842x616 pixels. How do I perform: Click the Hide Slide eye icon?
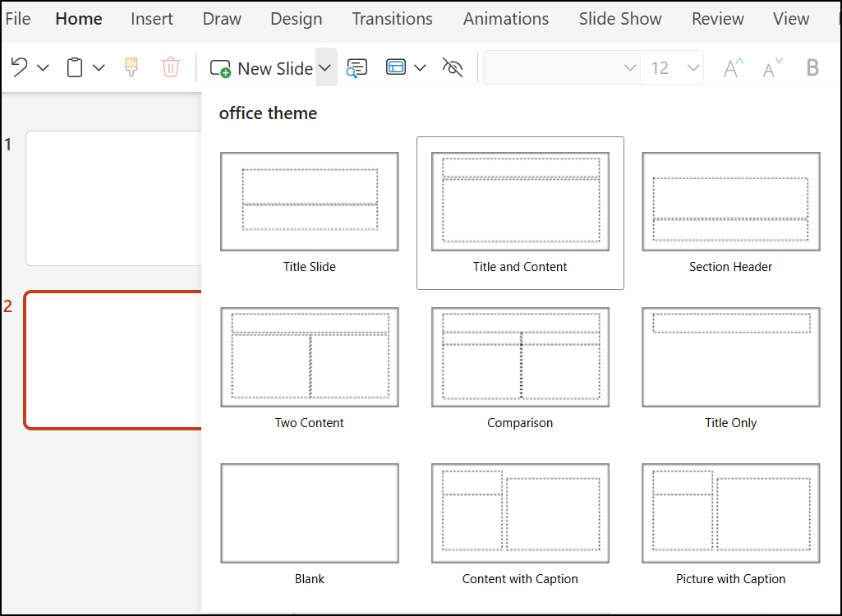453,67
